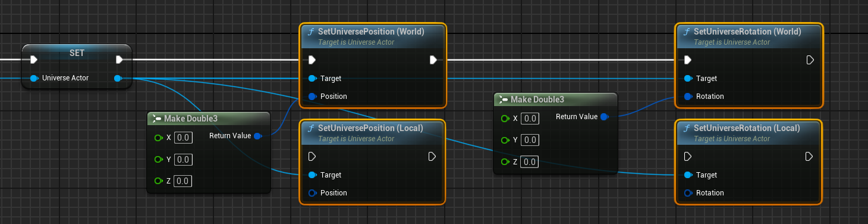Select SetUniversePosition (Local) node header
The image size is (868, 224).
click(372, 132)
